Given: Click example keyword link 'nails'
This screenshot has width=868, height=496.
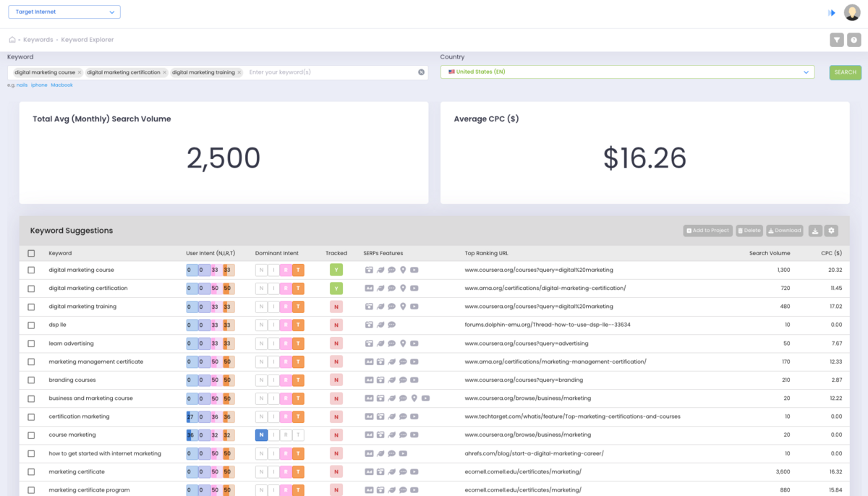Looking at the screenshot, I should [22, 85].
